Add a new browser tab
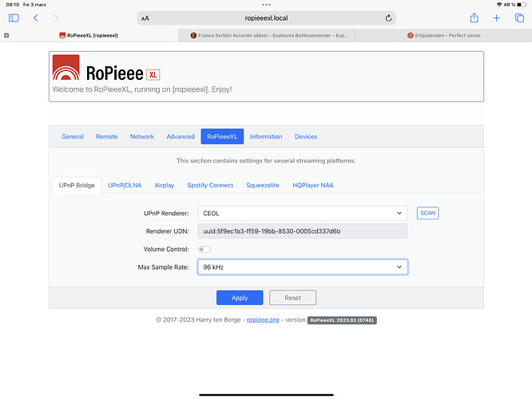Viewport: 532px width, 399px height. tap(496, 18)
